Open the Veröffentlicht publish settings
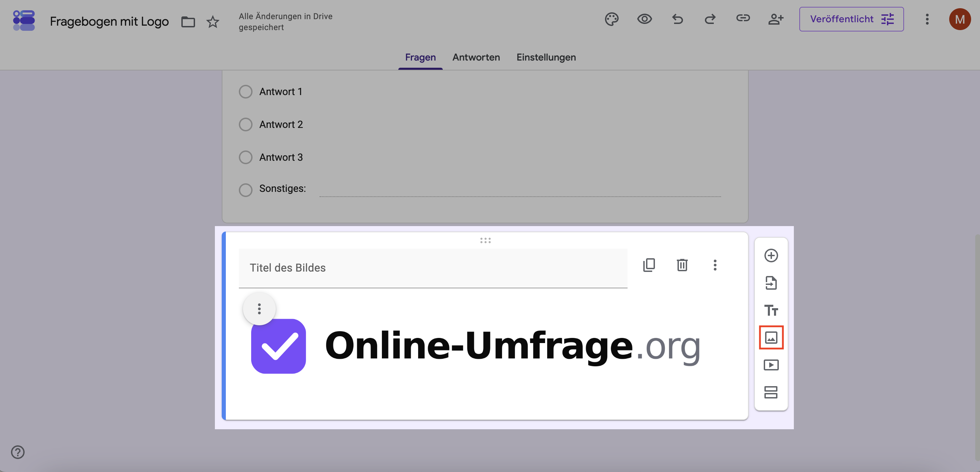The height and width of the screenshot is (472, 980). coord(851,19)
